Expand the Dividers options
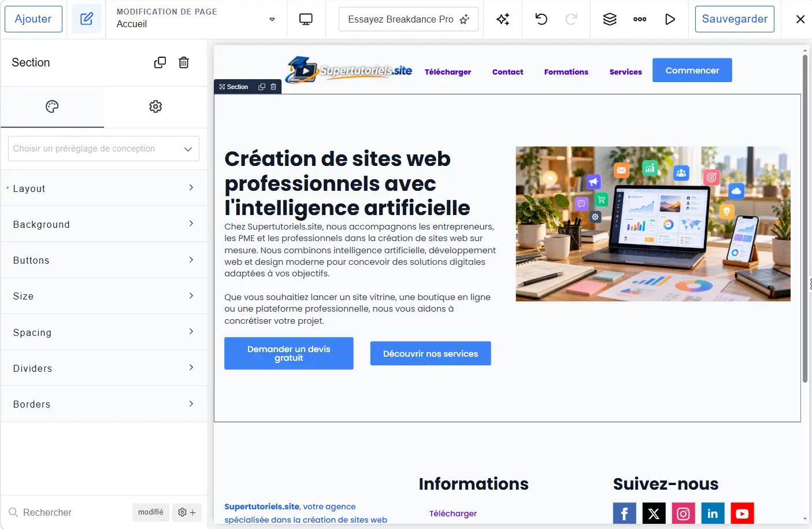The image size is (812, 529). coord(104,368)
